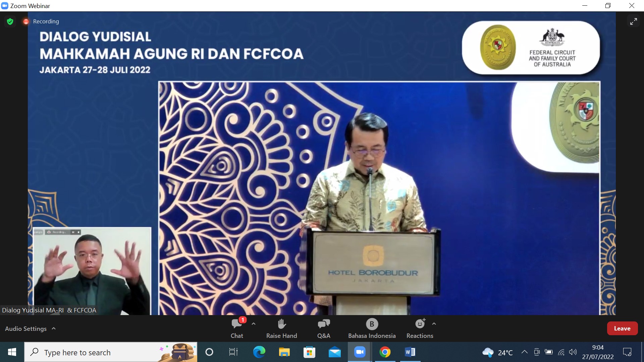Click the green encryption shield icon
Viewport: 644px width, 362px height.
10,21
